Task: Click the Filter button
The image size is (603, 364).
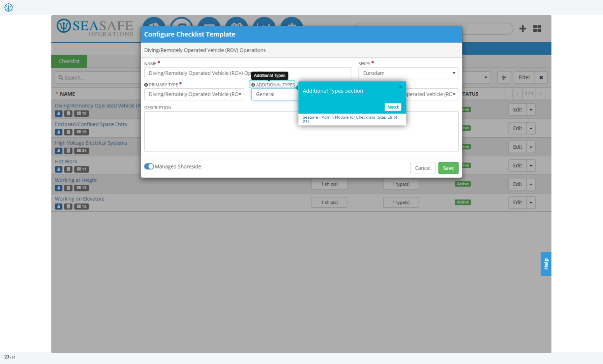Action: pyautogui.click(x=524, y=78)
